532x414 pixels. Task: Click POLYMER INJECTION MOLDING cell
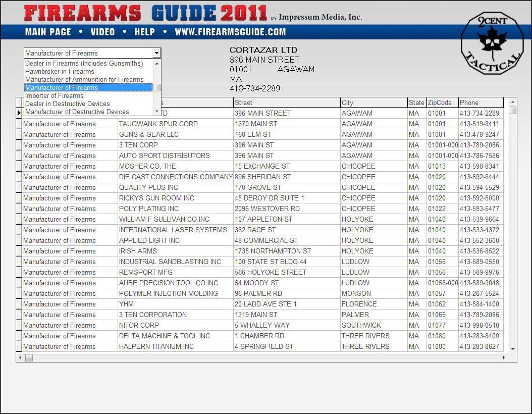(x=176, y=293)
